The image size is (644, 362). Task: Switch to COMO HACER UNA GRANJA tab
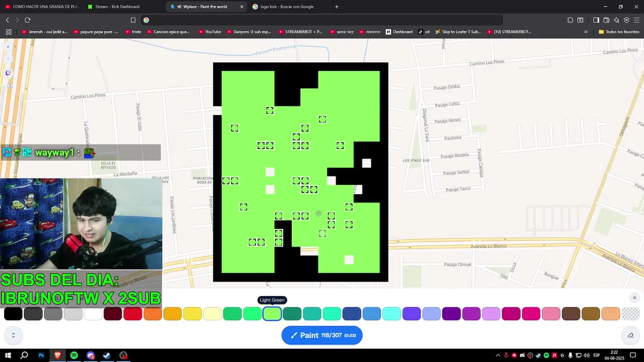pos(41,7)
